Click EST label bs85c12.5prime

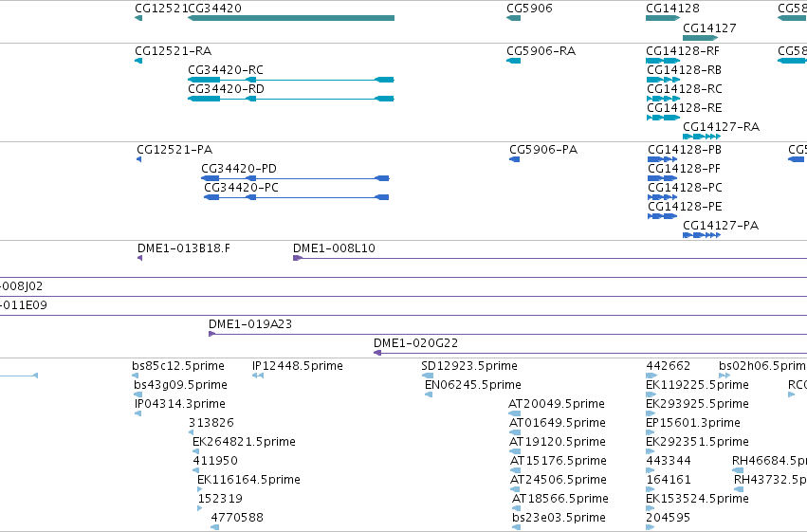[x=178, y=366]
